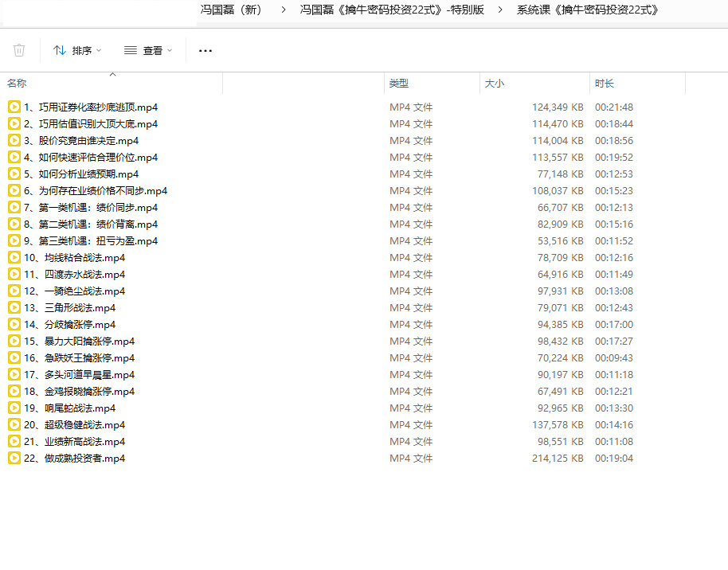Click video icon for 11、四渡赤水战法.mp4
The height and width of the screenshot is (570, 728).
click(x=14, y=275)
